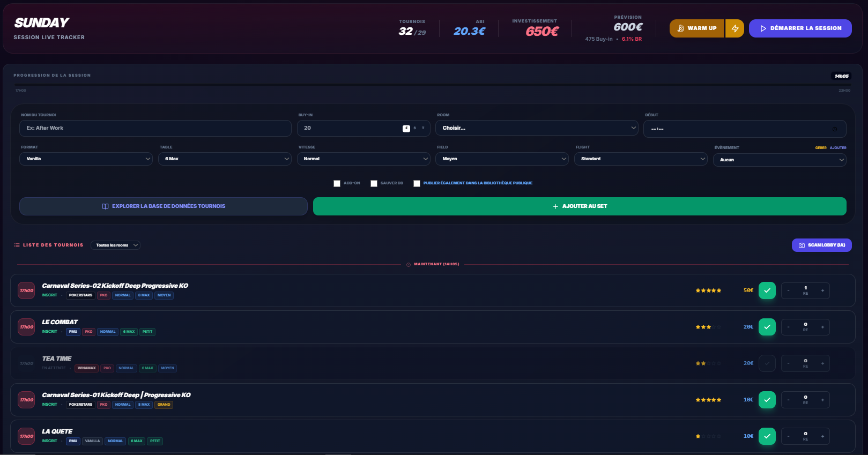Click the 17h00 badge for LA QUETE

pos(26,436)
